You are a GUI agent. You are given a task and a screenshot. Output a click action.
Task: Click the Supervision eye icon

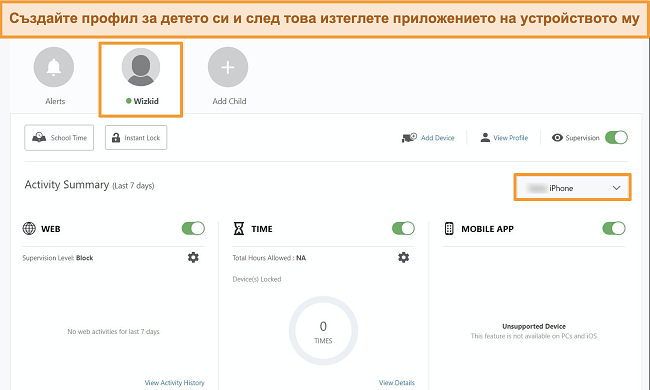(x=557, y=138)
